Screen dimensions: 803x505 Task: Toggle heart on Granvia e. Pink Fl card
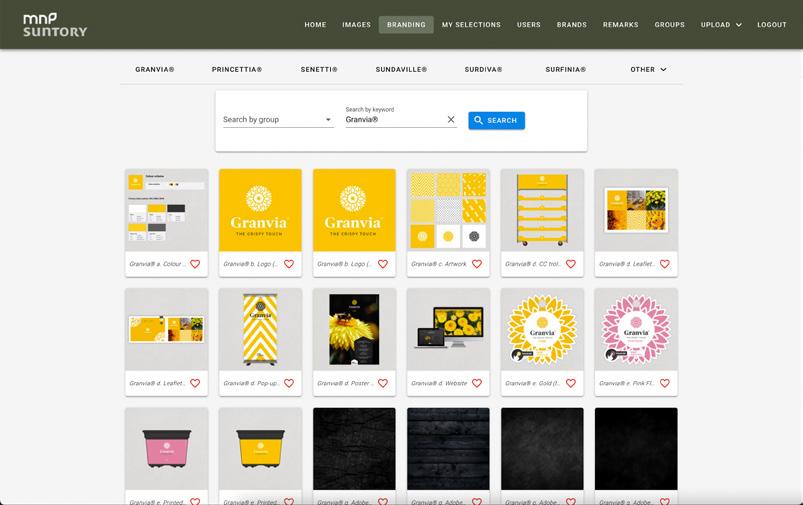click(x=665, y=383)
